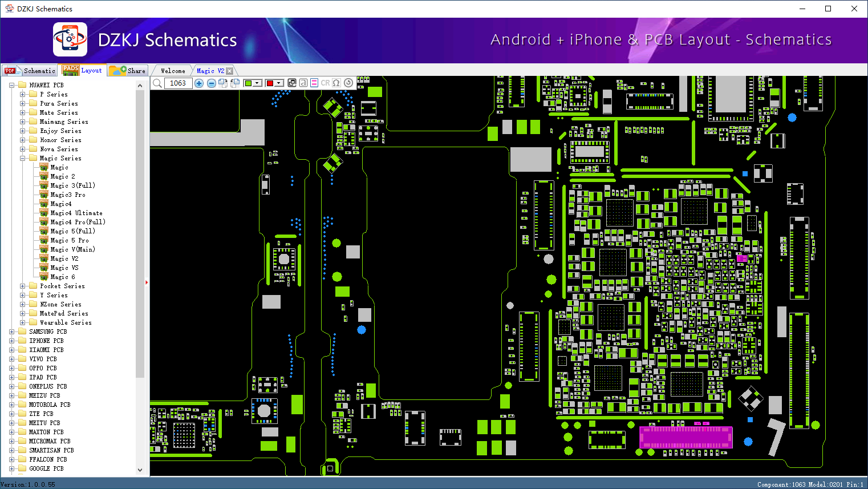This screenshot has height=489, width=868.
Task: Select the Maimang Series folder
Action: [64, 122]
